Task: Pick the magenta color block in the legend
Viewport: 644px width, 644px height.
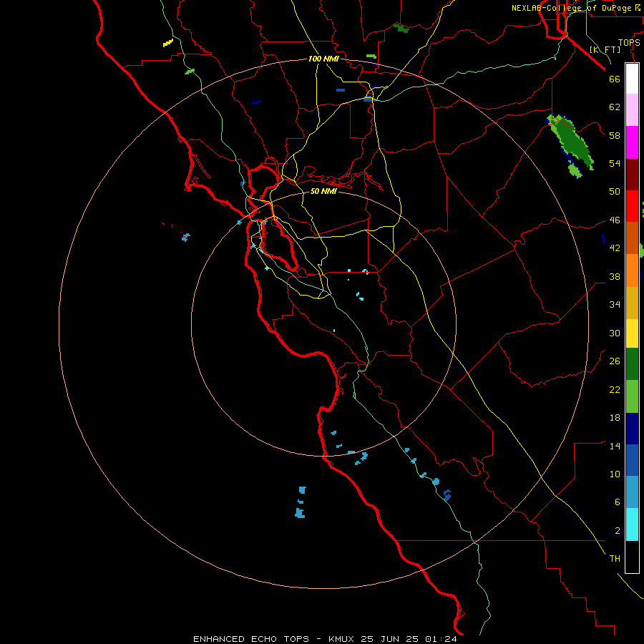Action: point(632,142)
